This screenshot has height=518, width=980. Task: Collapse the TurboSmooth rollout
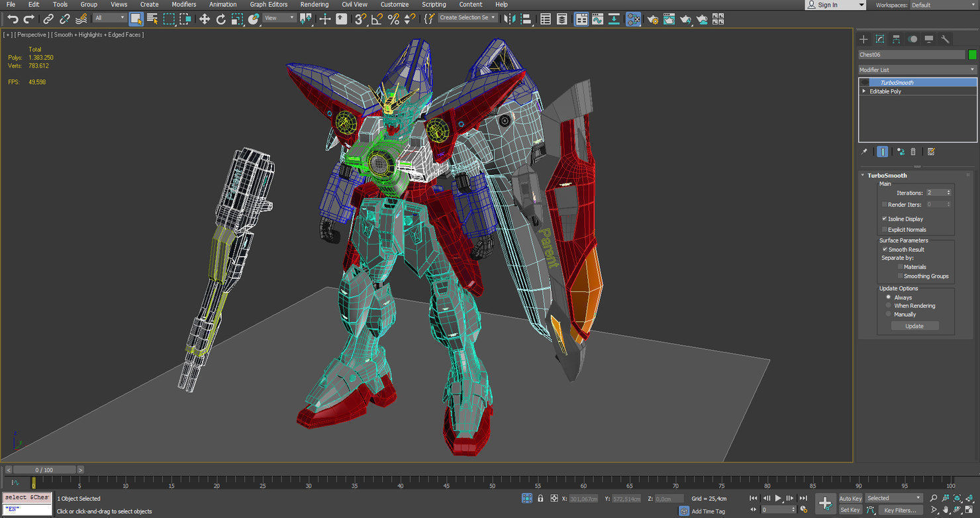pos(863,176)
